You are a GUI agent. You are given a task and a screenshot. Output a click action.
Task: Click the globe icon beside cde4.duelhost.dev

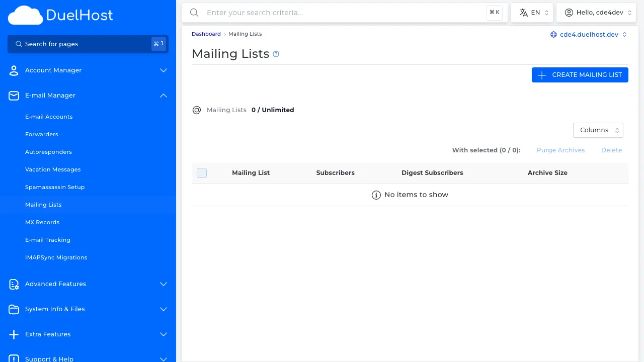pyautogui.click(x=553, y=34)
